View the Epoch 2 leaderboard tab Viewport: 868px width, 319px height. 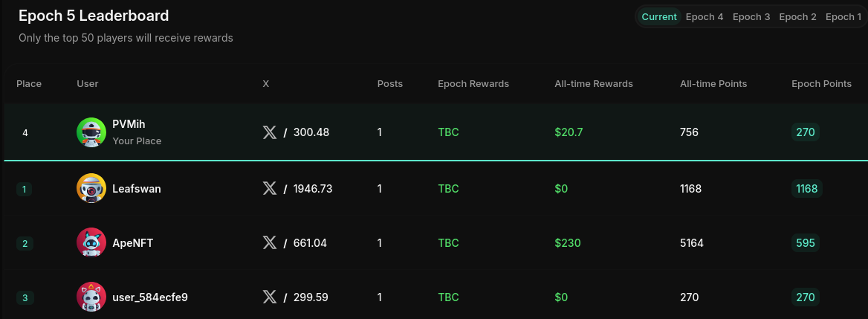pos(797,16)
